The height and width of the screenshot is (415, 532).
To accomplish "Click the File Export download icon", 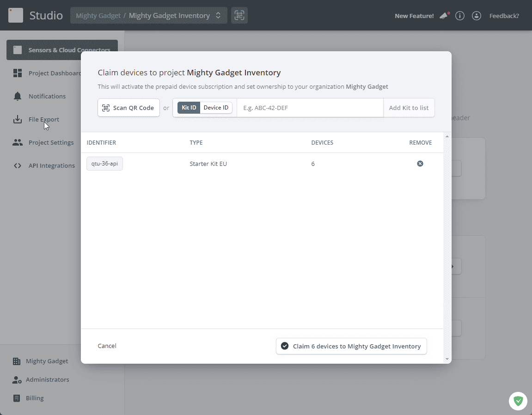I will point(18,119).
